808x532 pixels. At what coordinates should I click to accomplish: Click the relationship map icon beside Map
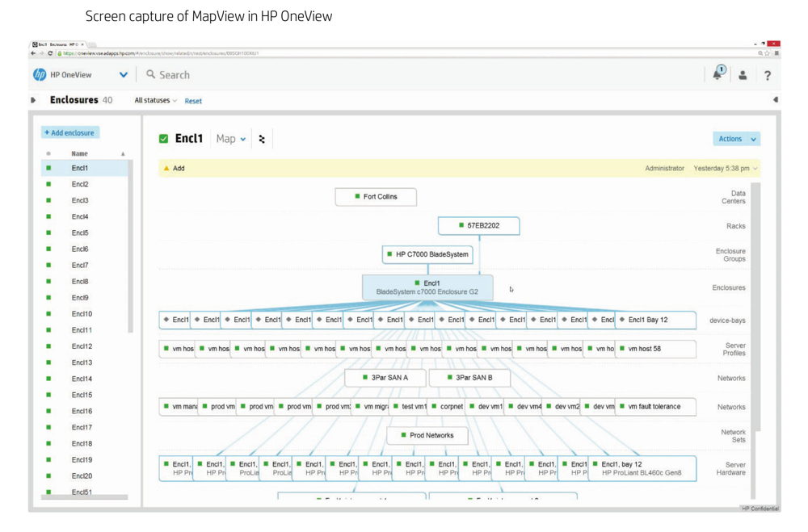click(262, 139)
